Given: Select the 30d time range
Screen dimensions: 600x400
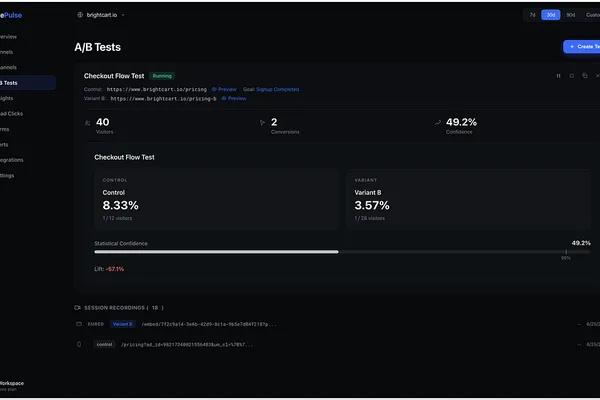Looking at the screenshot, I should pos(551,15).
